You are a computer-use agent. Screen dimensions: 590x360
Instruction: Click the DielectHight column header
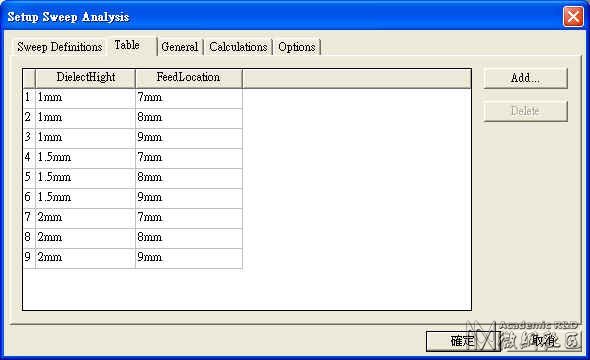[85, 78]
